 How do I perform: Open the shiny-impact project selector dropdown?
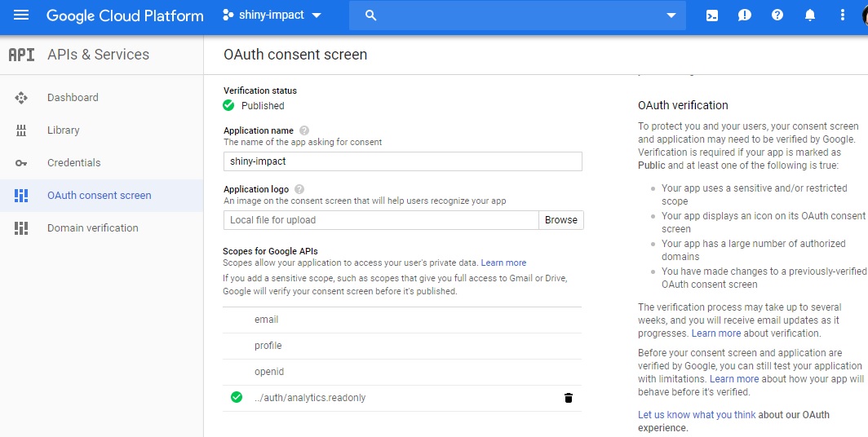272,15
